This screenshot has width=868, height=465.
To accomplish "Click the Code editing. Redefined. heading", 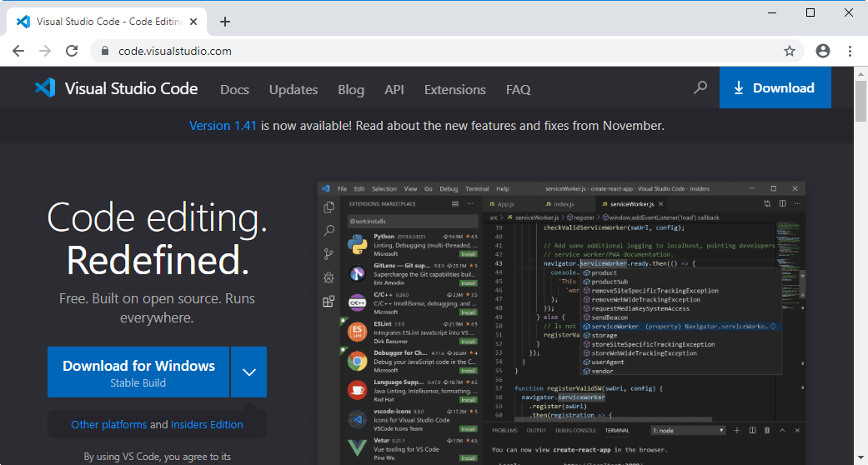I will [x=158, y=238].
